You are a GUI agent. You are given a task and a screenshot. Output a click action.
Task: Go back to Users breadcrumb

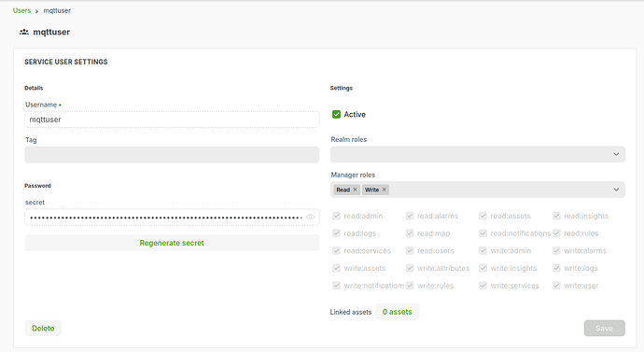tap(21, 10)
